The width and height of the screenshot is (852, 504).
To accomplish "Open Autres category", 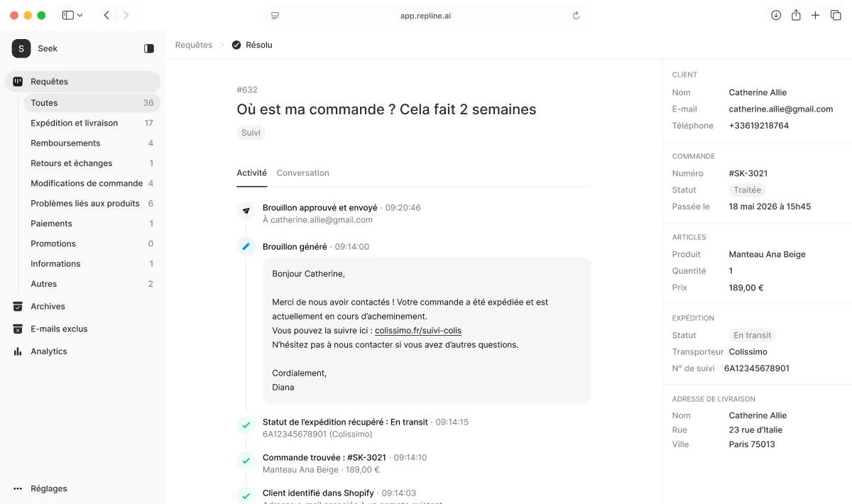I will tap(92, 284).
